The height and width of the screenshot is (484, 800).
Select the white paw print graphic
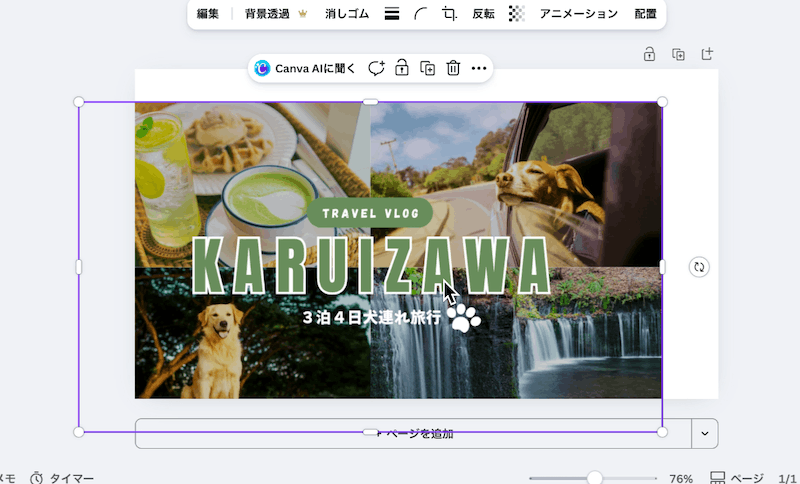pyautogui.click(x=463, y=318)
